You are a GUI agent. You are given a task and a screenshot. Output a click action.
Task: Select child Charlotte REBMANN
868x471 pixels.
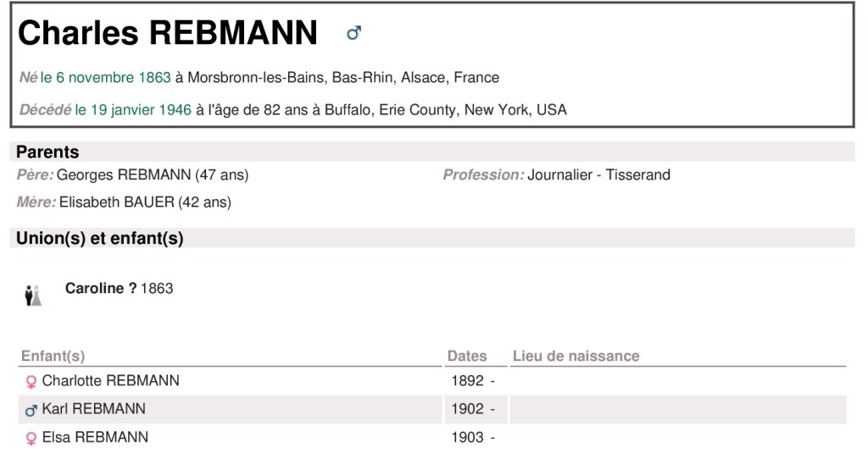point(110,381)
